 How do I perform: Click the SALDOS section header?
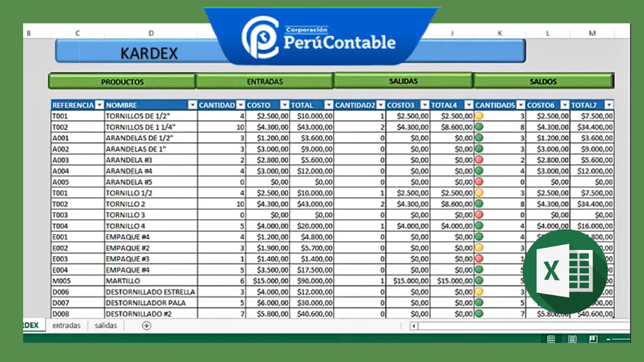pyautogui.click(x=543, y=81)
